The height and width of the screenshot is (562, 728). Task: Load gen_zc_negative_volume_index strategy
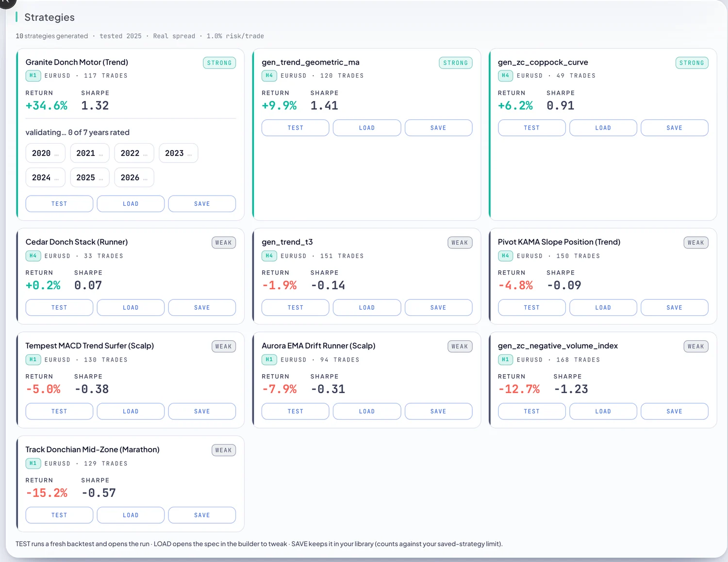click(603, 412)
